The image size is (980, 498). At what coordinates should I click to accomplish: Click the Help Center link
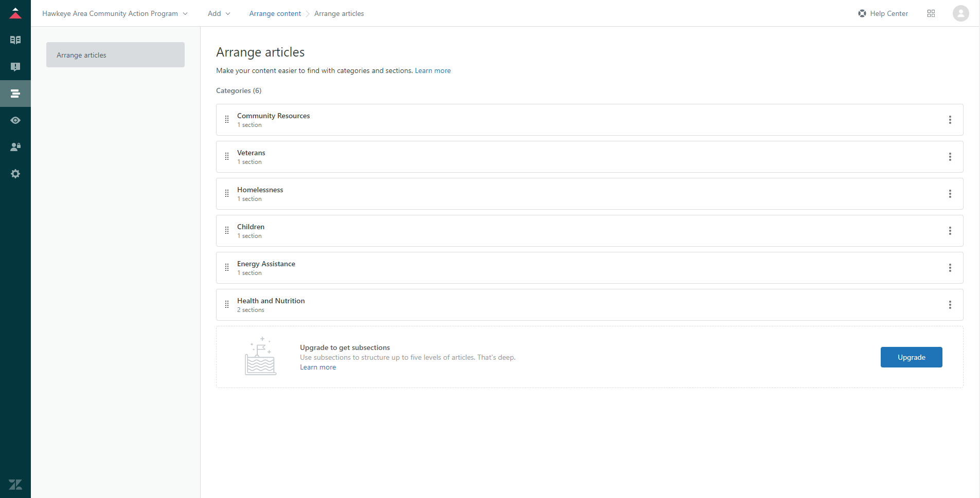(883, 13)
